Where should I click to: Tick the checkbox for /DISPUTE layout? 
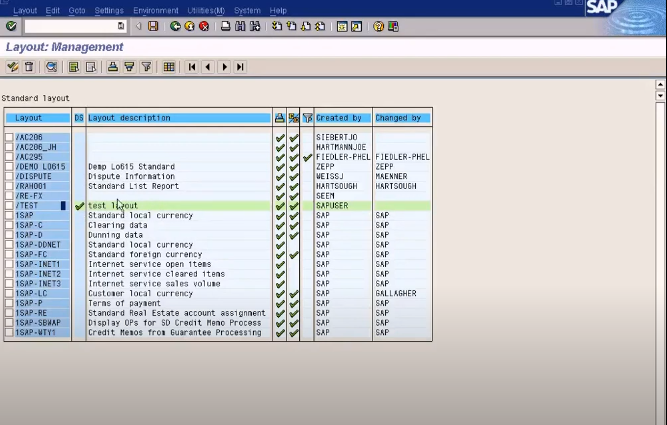tap(9, 176)
